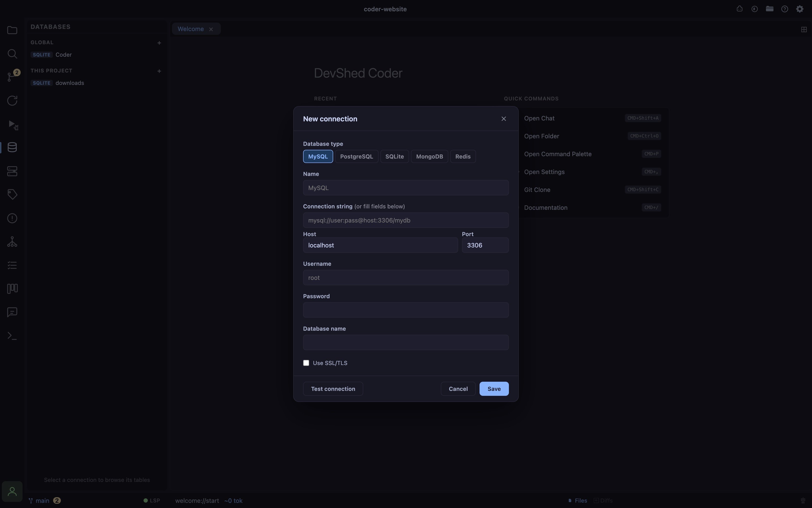The height and width of the screenshot is (508, 812).
Task: Open the kanban board sidebar icon
Action: click(x=12, y=289)
